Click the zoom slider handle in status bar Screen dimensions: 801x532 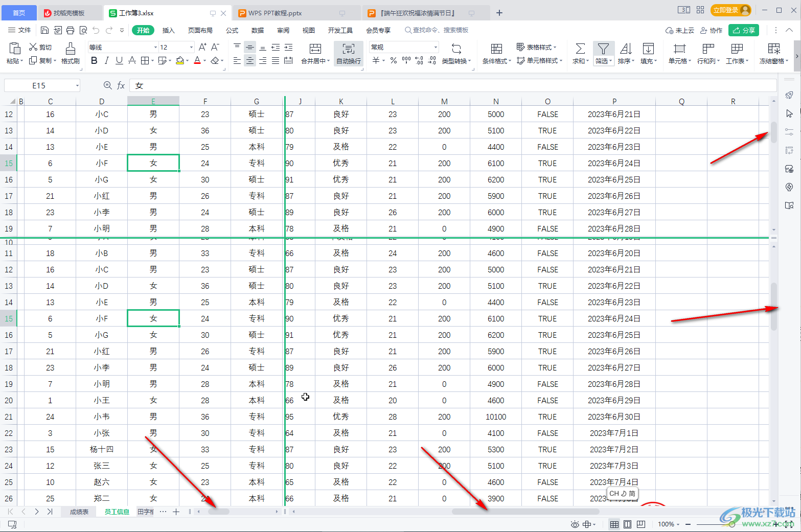coord(732,524)
